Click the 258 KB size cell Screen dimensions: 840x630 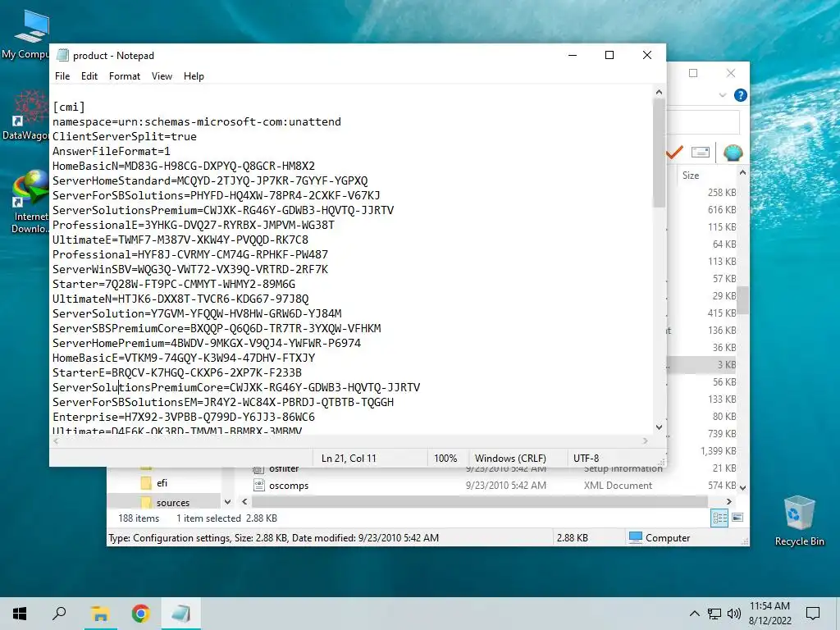pos(722,192)
